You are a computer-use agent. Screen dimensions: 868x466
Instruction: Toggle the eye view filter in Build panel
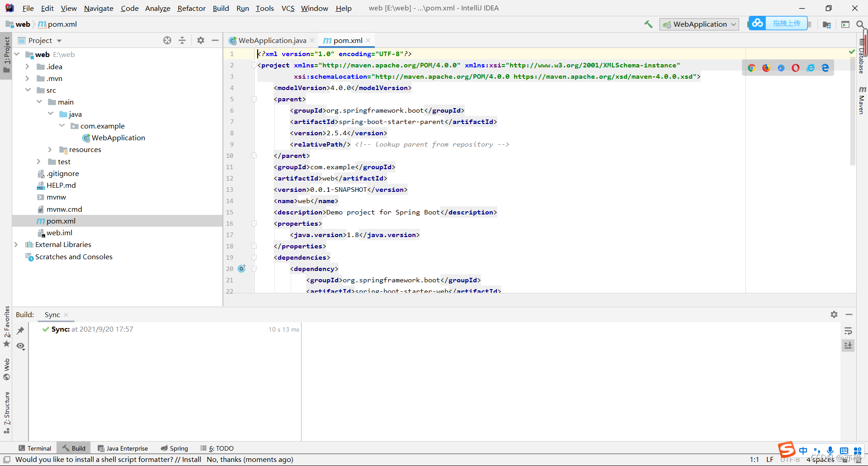point(20,346)
